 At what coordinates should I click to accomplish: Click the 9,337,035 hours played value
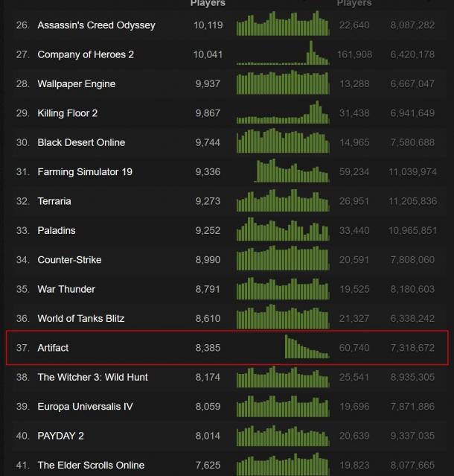(x=412, y=436)
